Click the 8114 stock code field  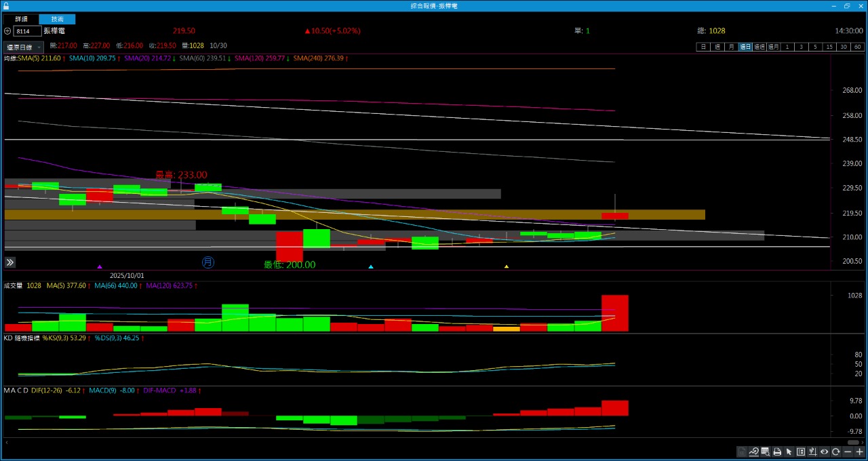coord(26,31)
